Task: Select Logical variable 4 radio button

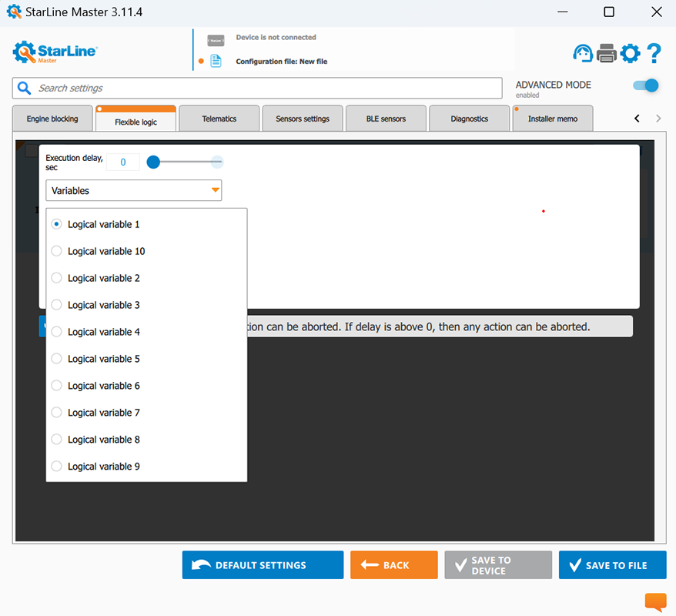Action: [x=56, y=332]
